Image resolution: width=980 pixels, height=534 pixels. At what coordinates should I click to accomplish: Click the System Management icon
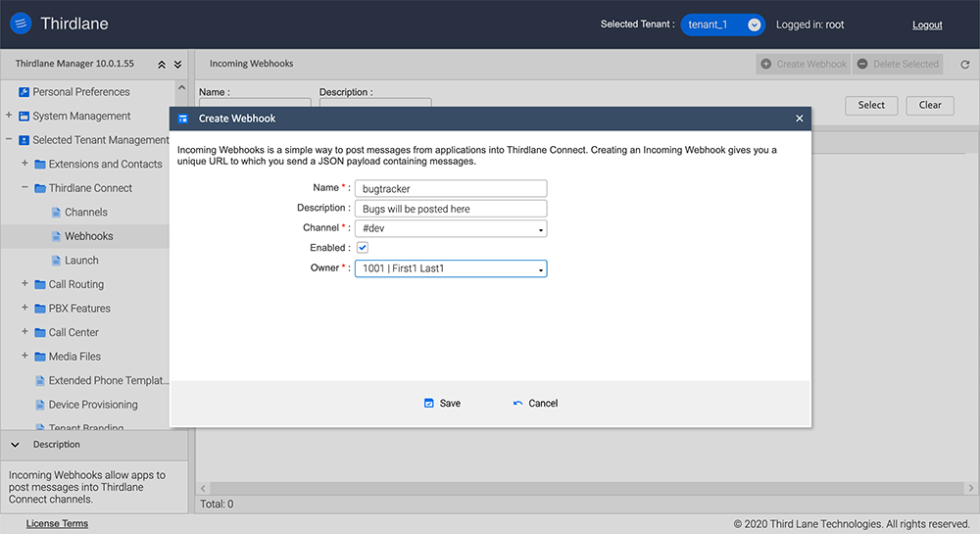pos(24,117)
